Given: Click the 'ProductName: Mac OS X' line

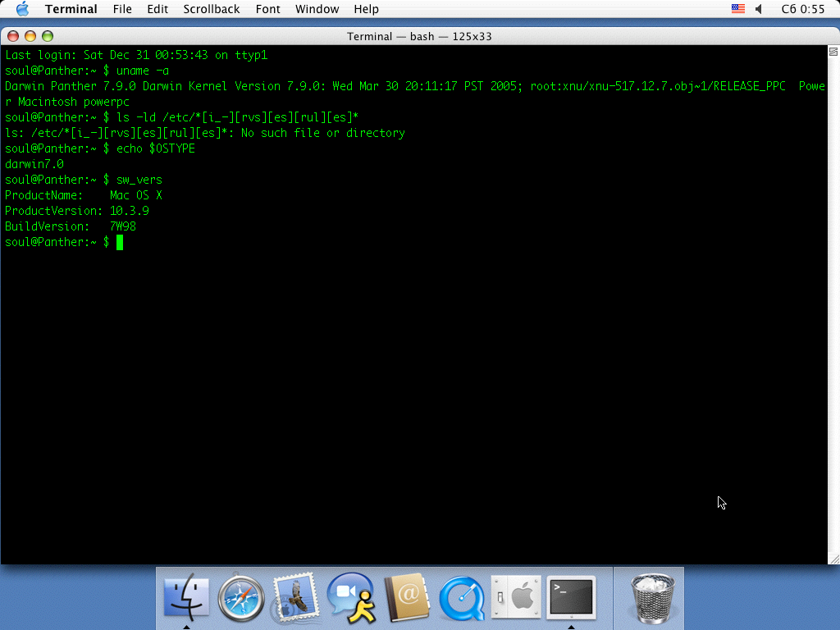Looking at the screenshot, I should coord(84,195).
